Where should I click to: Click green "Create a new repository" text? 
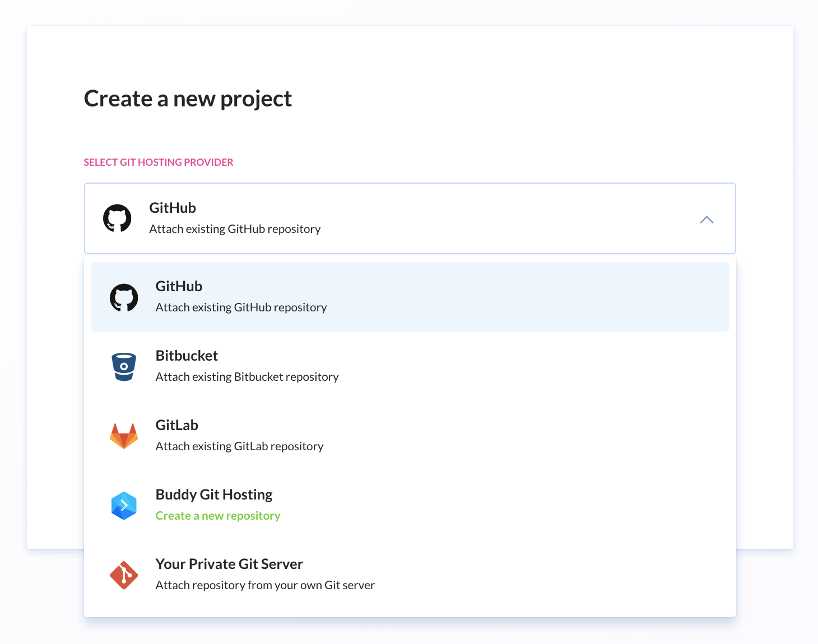[x=218, y=516]
